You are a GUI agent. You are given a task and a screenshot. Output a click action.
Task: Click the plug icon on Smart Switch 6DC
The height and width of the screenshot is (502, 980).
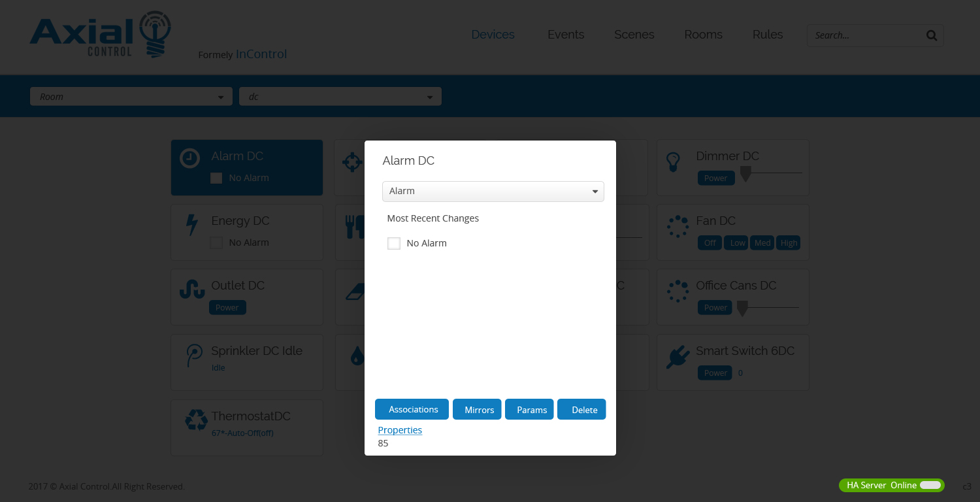click(x=678, y=356)
